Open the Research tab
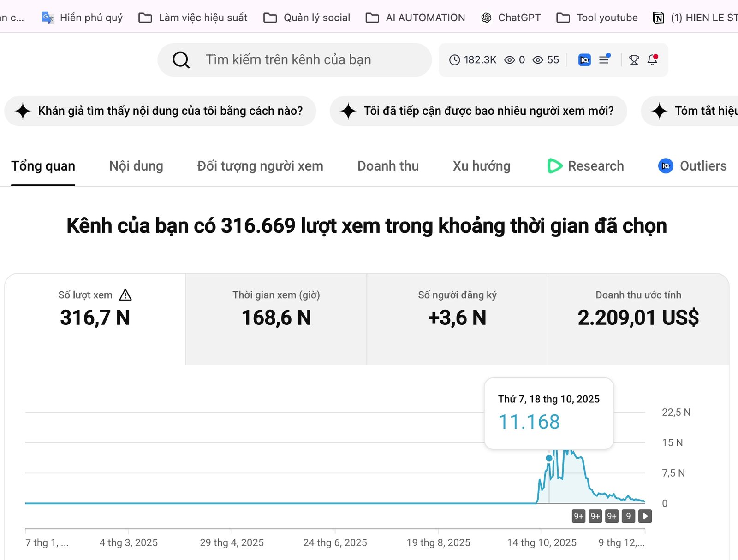738x560 pixels. [585, 166]
